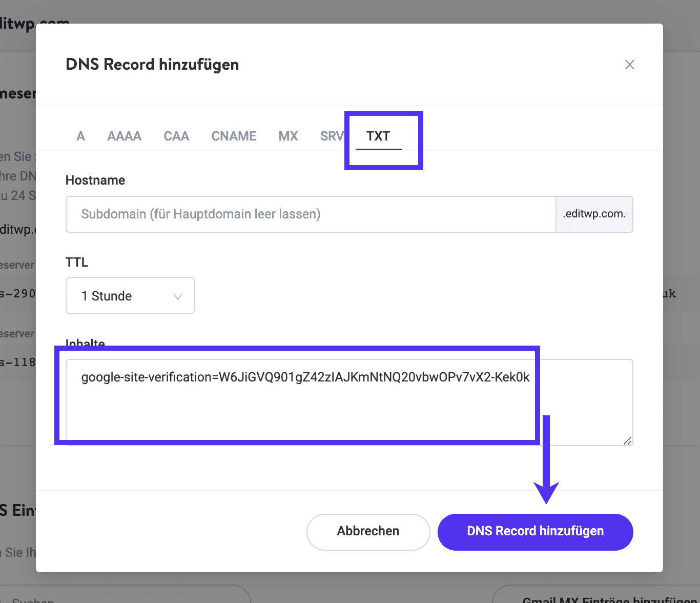Close the DNS Record hinzufügen dialog

(x=629, y=65)
